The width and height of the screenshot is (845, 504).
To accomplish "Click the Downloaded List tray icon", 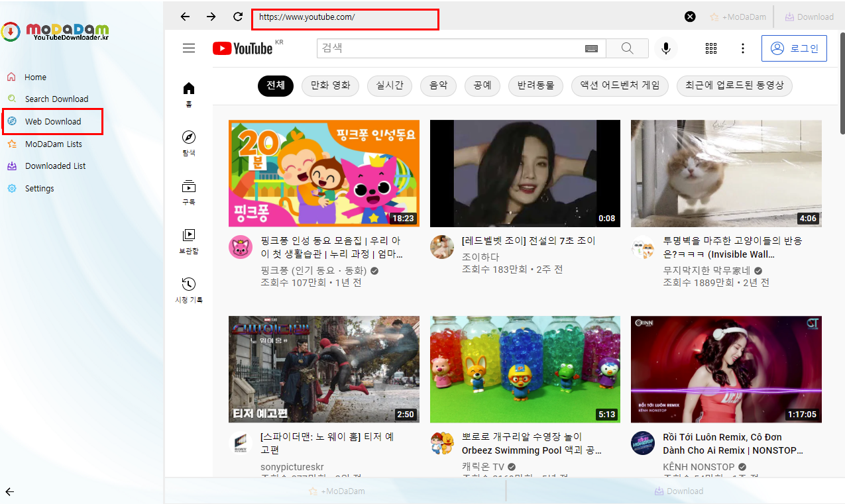I will click(11, 166).
